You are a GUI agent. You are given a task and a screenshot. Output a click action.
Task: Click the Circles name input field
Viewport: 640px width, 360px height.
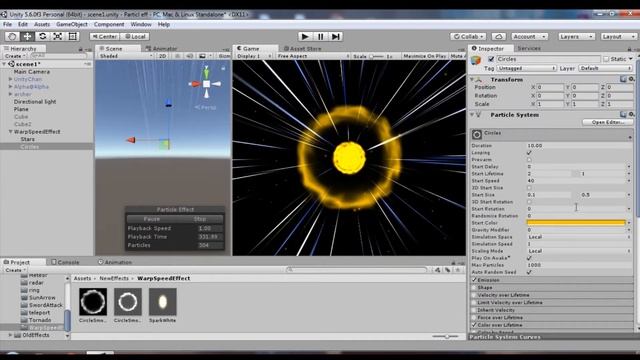pos(548,59)
